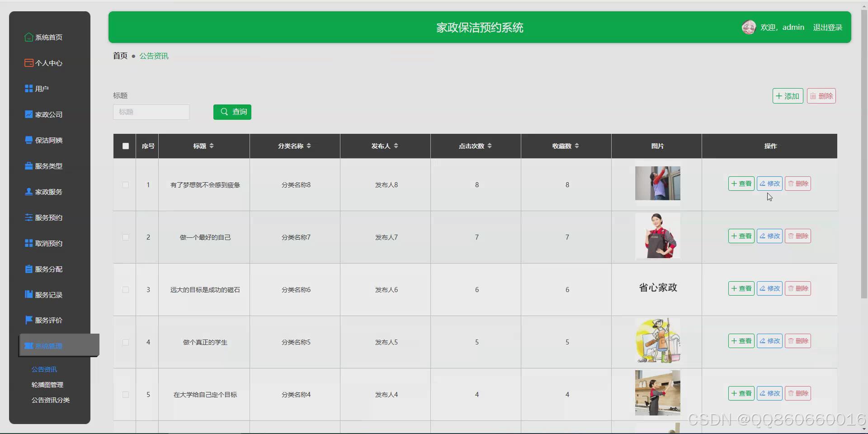Click trash icon of 删除 in row 5
This screenshot has height=434, width=868.
[791, 393]
